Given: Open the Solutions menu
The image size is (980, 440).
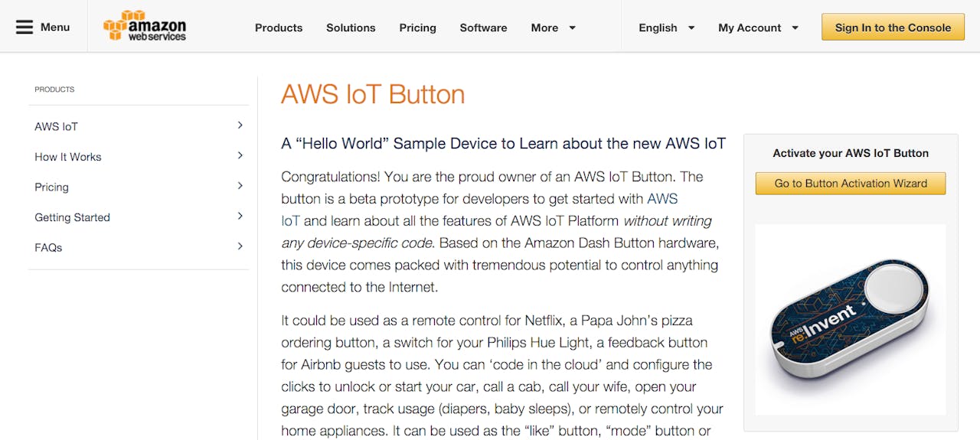Looking at the screenshot, I should (351, 28).
